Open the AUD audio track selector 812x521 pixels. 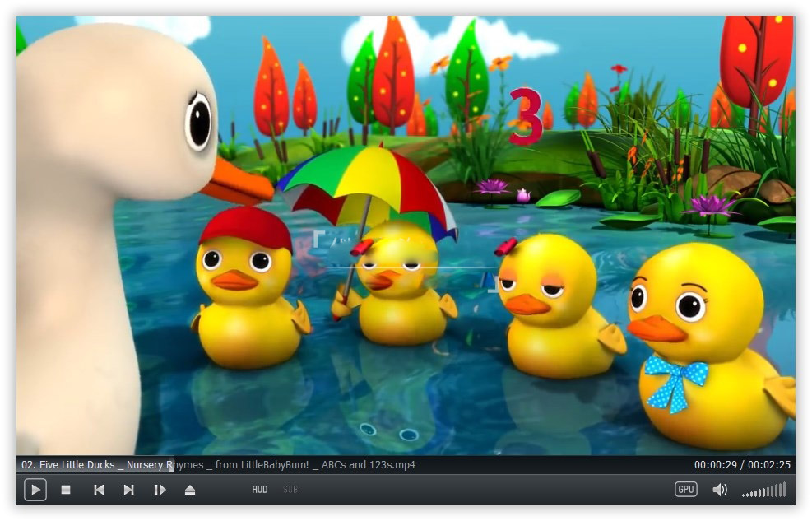coord(260,490)
